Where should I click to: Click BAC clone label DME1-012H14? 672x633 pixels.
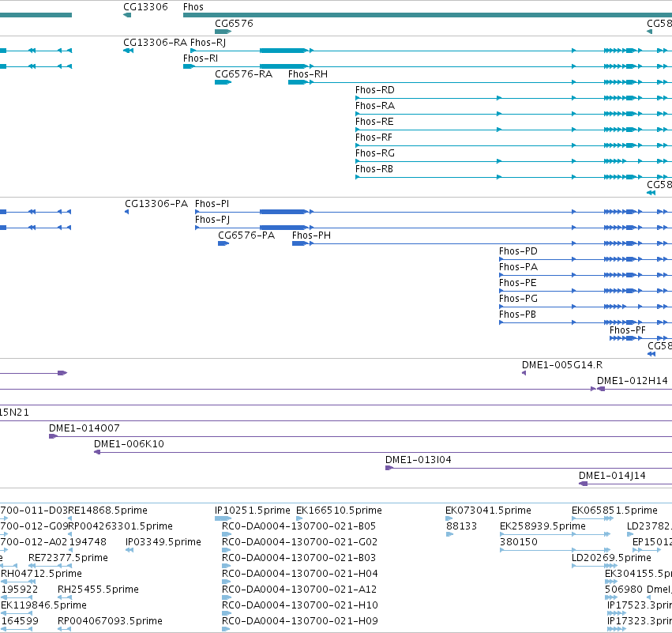(633, 381)
